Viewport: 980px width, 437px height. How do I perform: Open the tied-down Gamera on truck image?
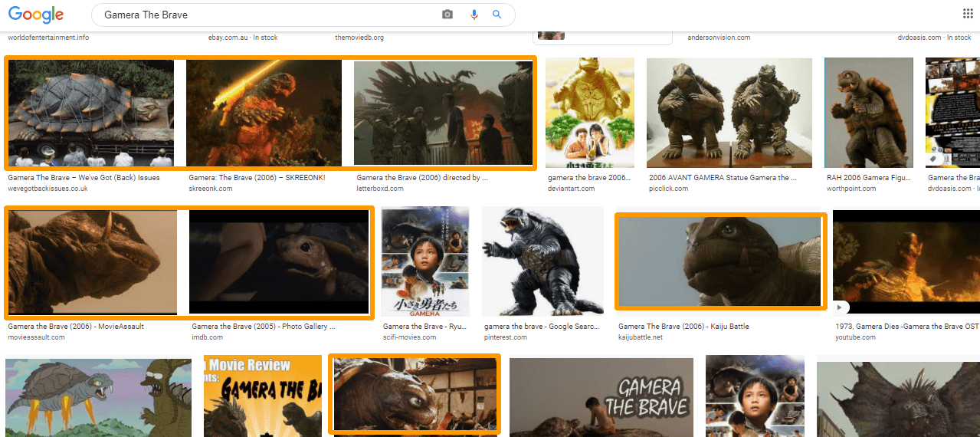[90, 113]
